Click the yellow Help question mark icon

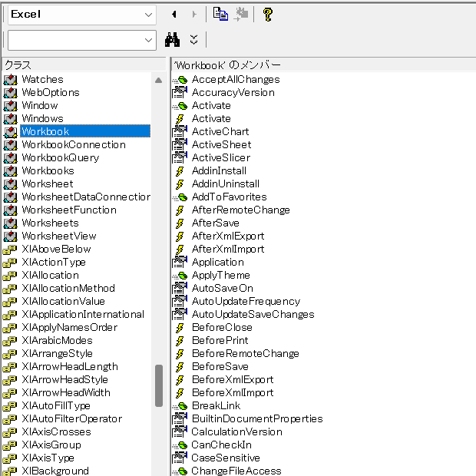[x=268, y=15]
